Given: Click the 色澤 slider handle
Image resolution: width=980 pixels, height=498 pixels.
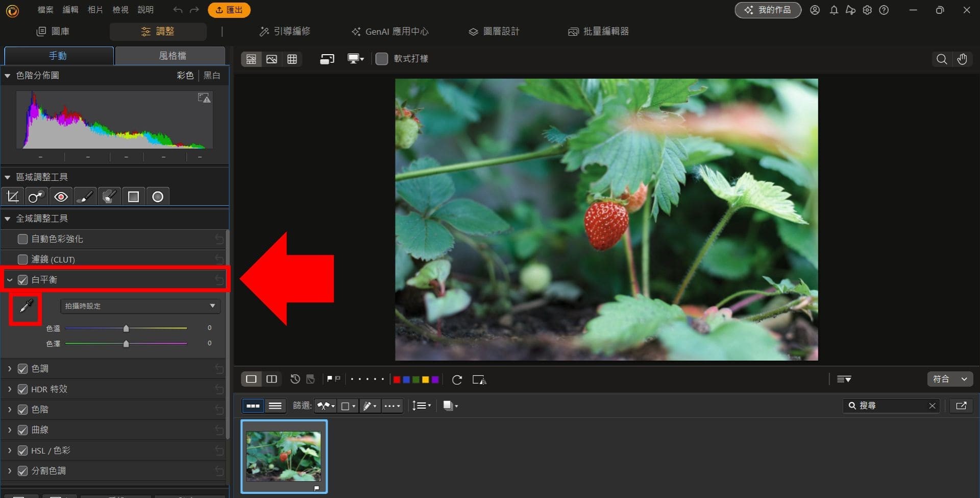Looking at the screenshot, I should coord(126,343).
